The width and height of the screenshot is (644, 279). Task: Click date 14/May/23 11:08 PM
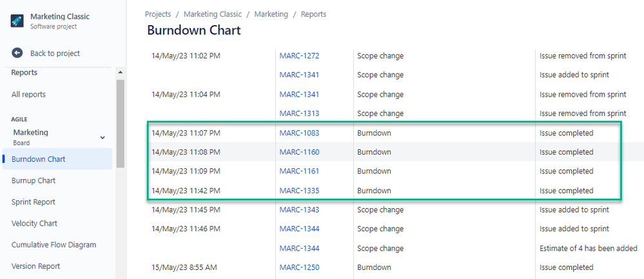coord(186,152)
